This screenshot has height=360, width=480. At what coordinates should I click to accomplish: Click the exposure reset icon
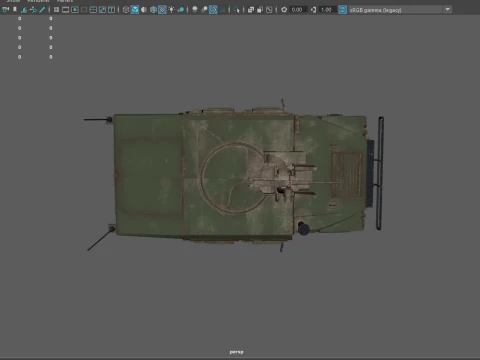pyautogui.click(x=284, y=10)
